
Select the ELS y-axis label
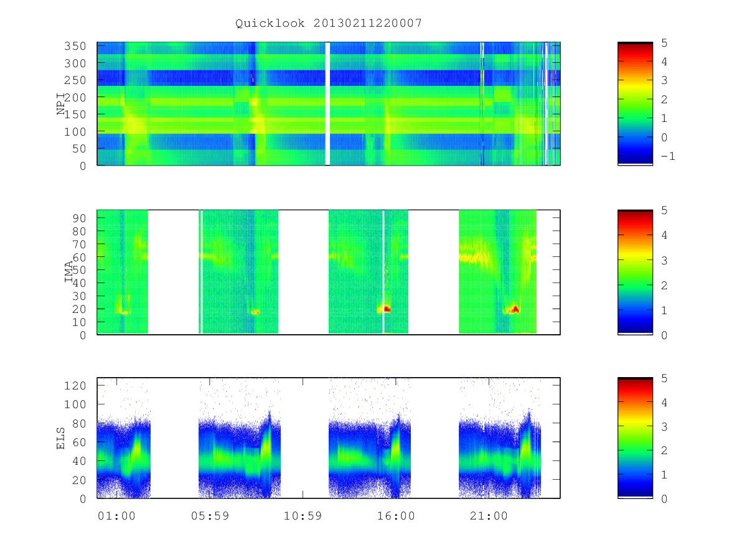(61, 437)
